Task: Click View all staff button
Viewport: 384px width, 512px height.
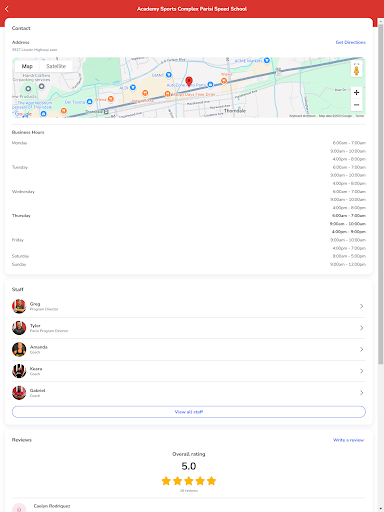Action: pos(189,412)
